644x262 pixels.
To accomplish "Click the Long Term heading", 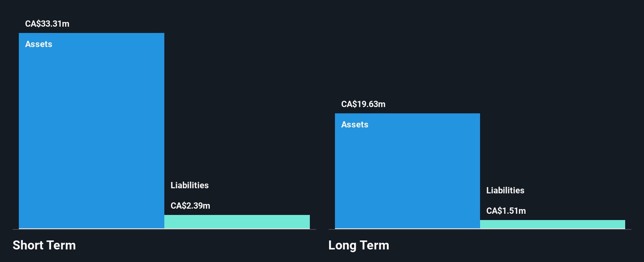I will [359, 245].
